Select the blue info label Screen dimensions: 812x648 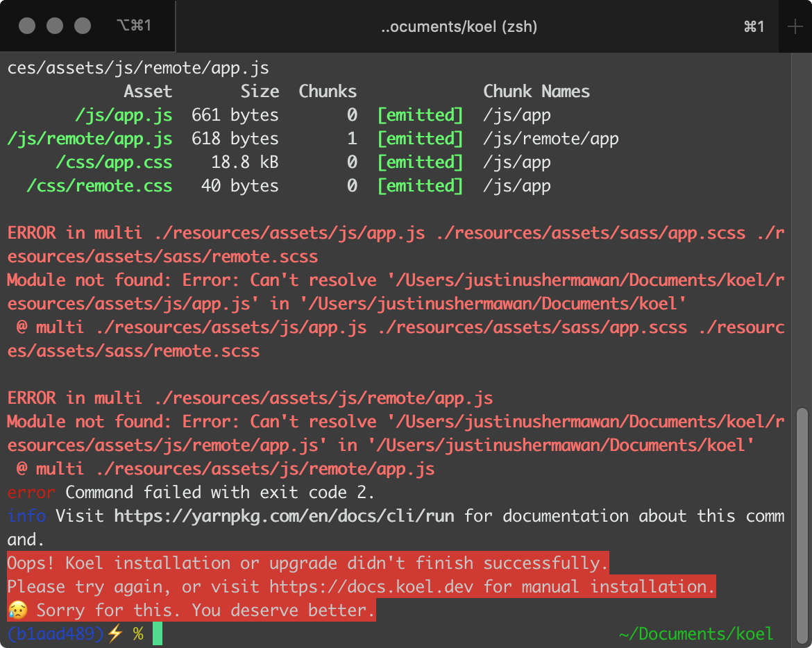point(23,515)
